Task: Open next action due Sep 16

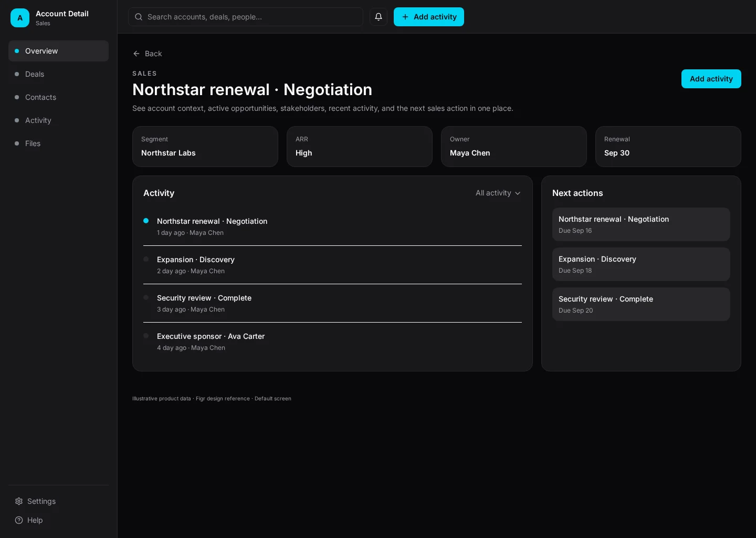Action: point(641,224)
